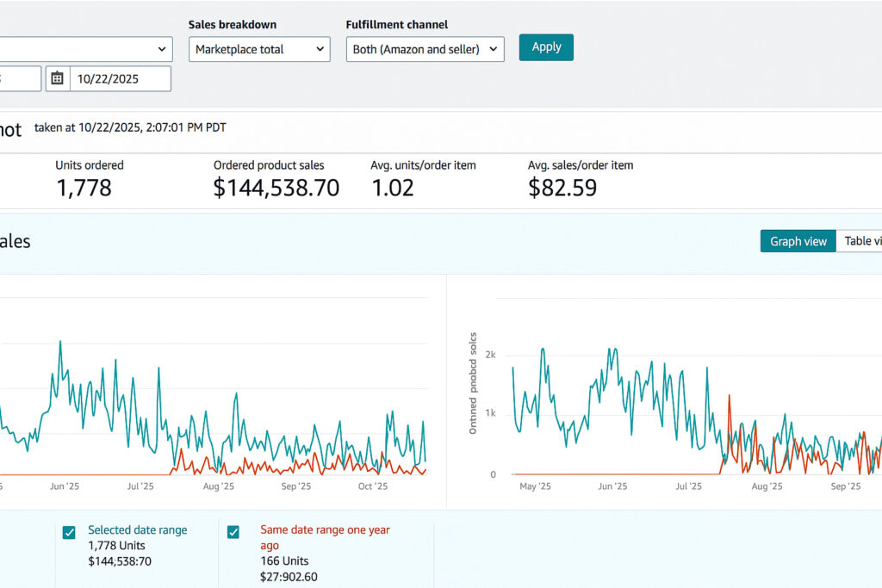Viewport: 882px width, 588px height.
Task: Select the Units ordered value 1,778
Action: (x=84, y=188)
